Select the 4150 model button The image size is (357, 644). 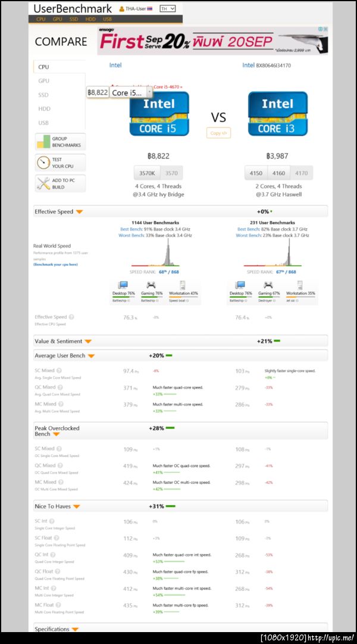click(x=256, y=173)
